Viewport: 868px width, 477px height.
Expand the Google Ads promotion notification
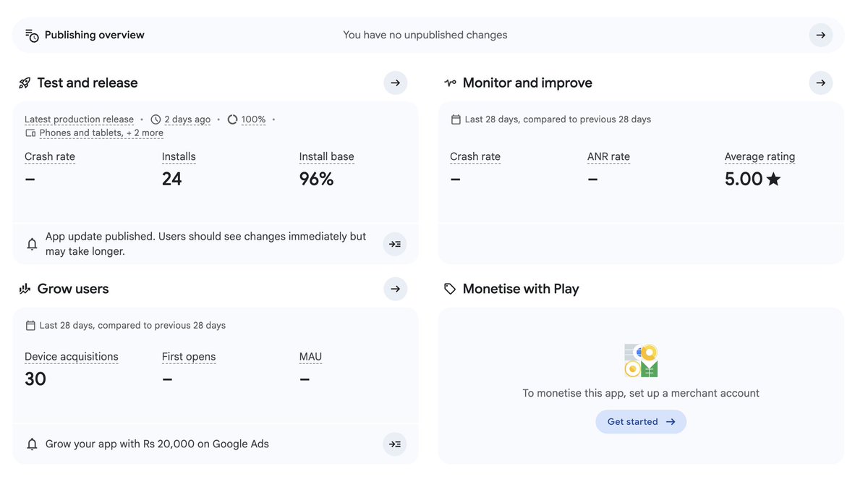pos(395,444)
